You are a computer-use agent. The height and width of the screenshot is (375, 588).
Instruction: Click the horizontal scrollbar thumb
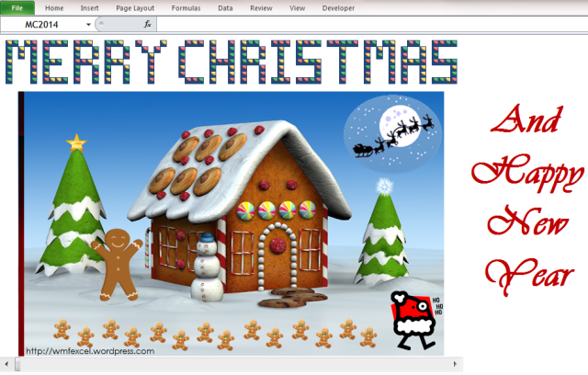click(17, 364)
